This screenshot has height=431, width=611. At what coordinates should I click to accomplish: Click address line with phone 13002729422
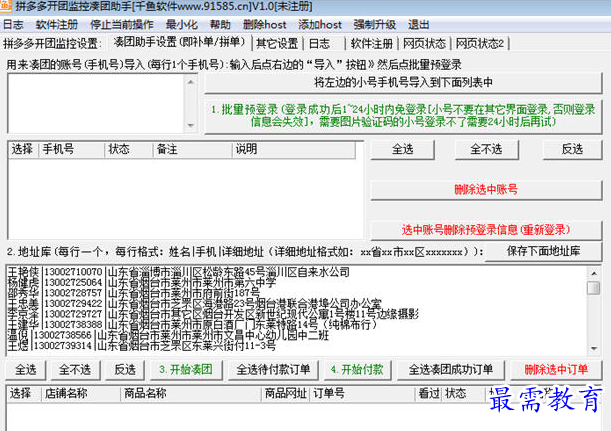pos(195,303)
